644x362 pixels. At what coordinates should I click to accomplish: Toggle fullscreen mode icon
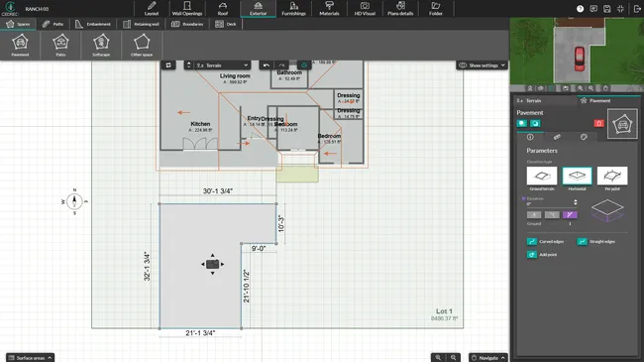620,9
